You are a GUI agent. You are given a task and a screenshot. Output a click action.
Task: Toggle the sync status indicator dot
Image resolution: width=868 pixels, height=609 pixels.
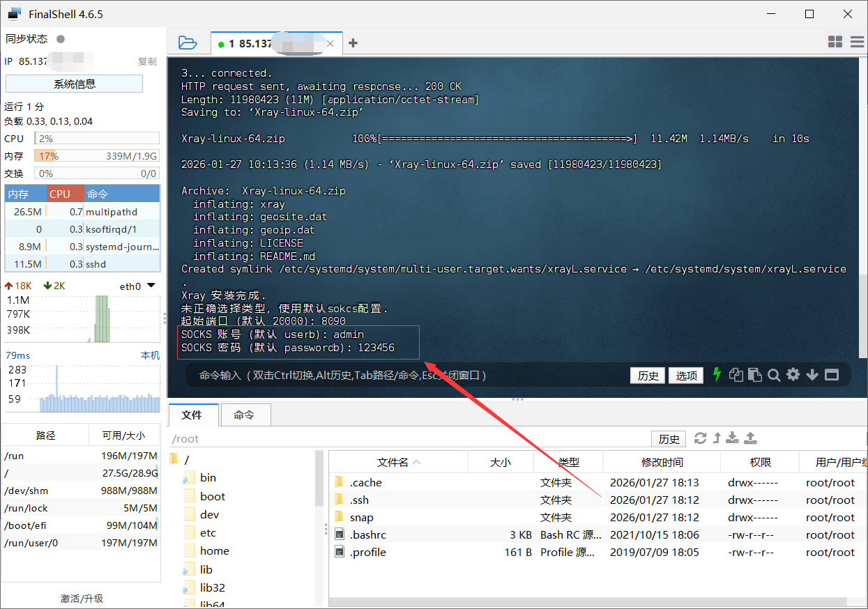click(61, 39)
